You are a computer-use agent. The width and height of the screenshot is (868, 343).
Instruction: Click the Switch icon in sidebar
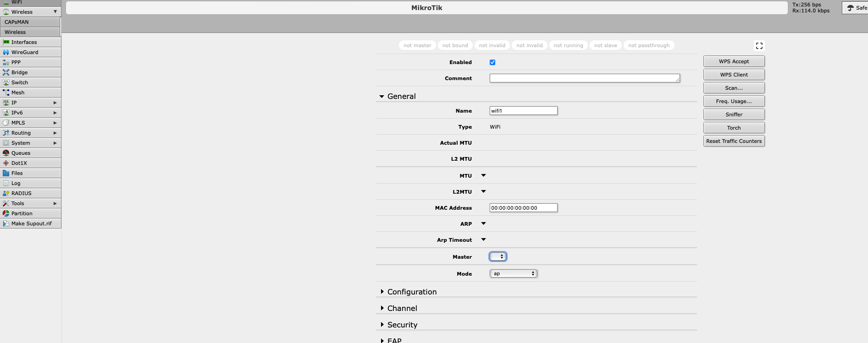6,82
